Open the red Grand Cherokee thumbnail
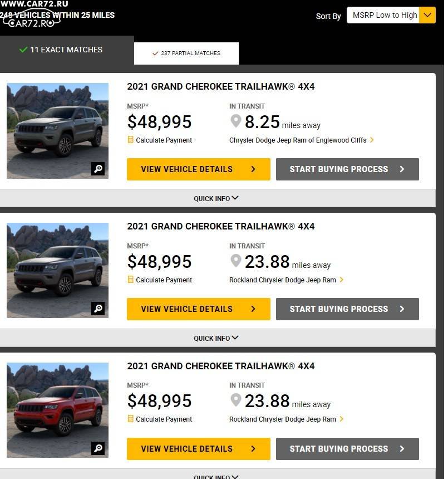This screenshot has height=479, width=448. [x=57, y=410]
